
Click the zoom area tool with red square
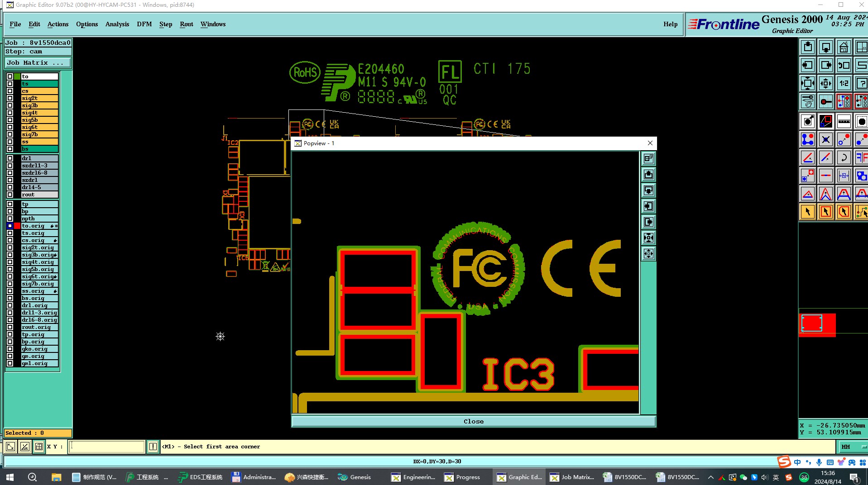tap(826, 121)
